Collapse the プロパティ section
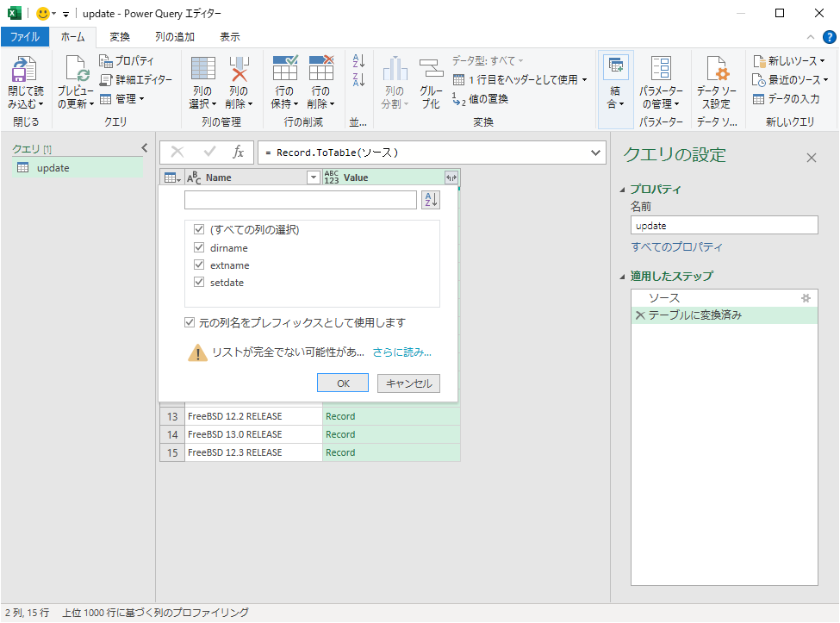 [x=623, y=190]
